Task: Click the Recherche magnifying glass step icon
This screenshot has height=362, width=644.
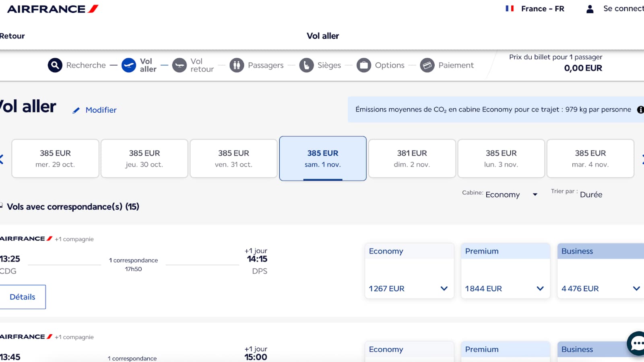Action: pos(55,65)
